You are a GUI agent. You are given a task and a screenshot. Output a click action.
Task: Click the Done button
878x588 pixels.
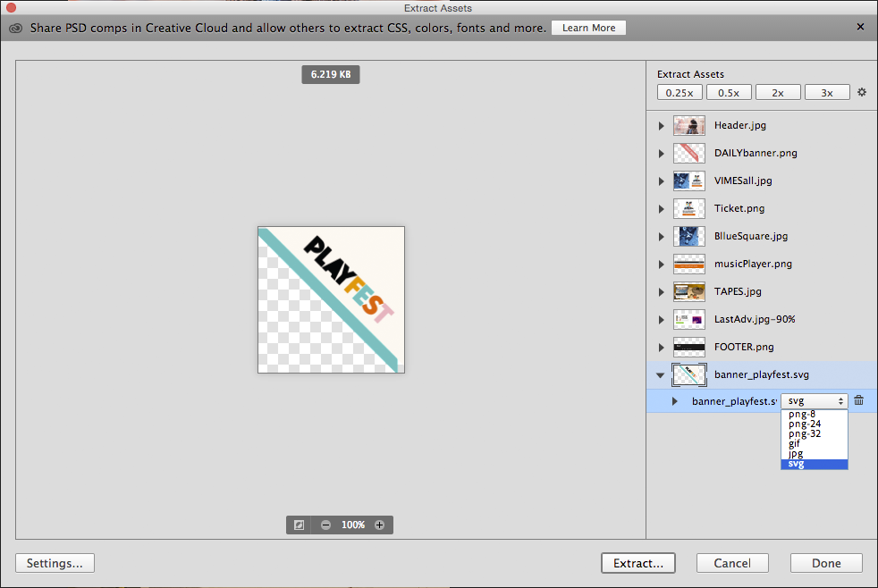point(826,563)
